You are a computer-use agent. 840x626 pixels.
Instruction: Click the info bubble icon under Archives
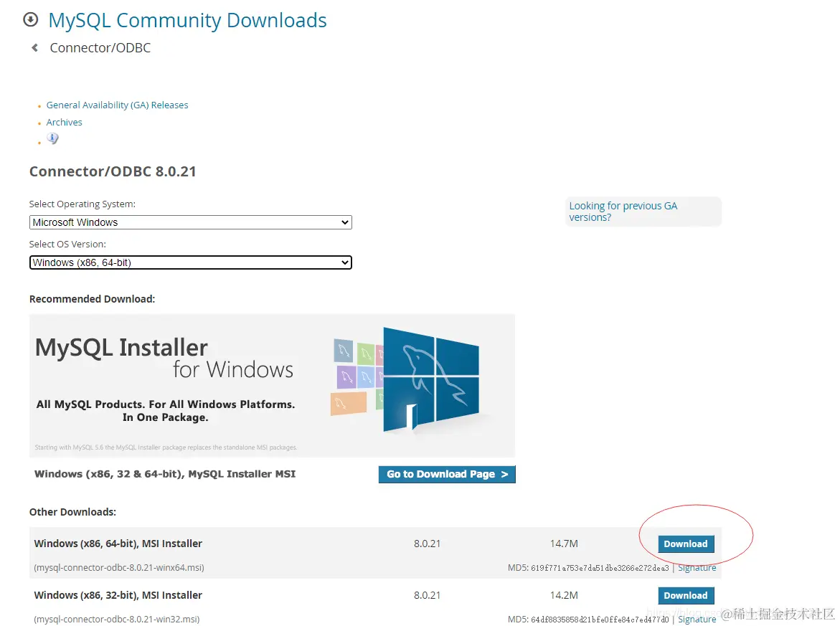(52, 138)
